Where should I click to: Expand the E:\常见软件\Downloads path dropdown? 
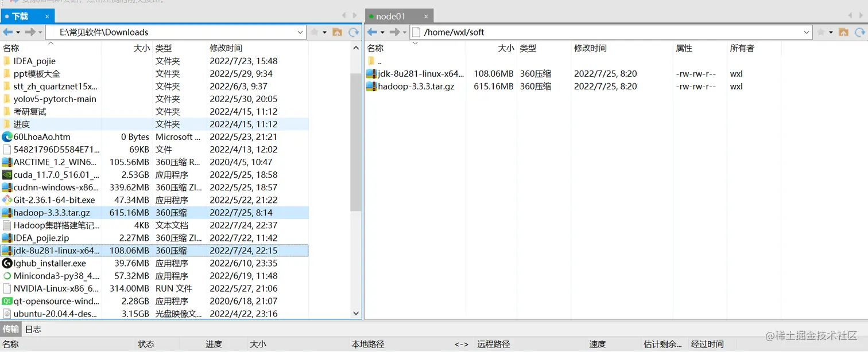[300, 33]
